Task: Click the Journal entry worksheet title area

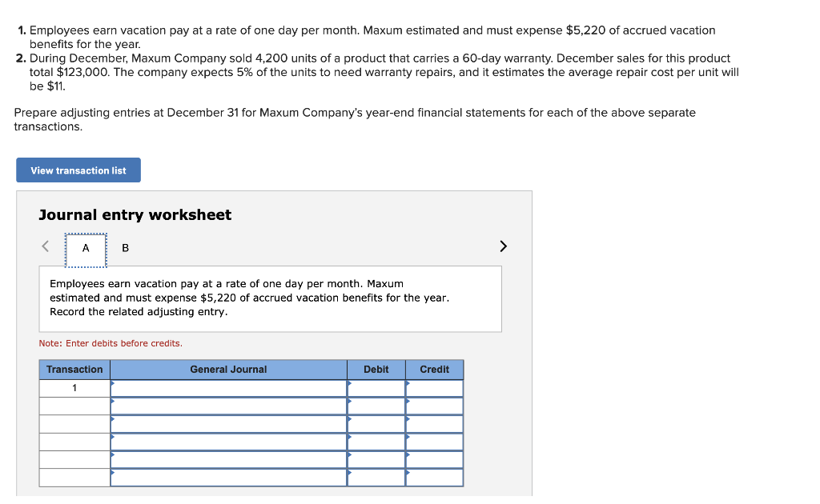Action: pyautogui.click(x=134, y=214)
